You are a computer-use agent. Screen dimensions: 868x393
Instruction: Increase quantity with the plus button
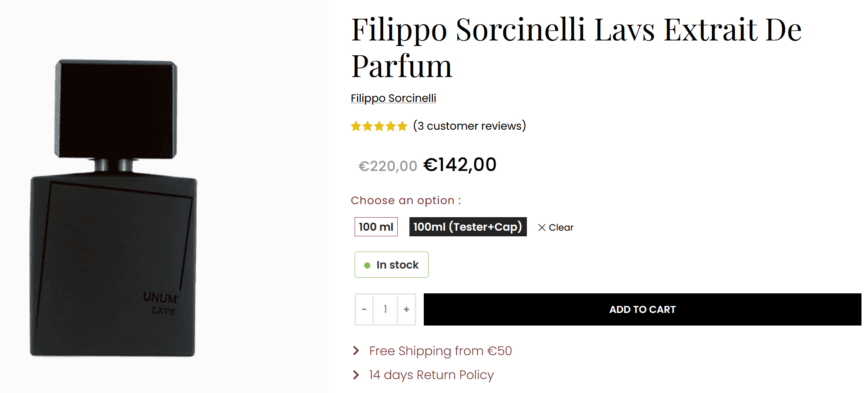click(x=406, y=309)
